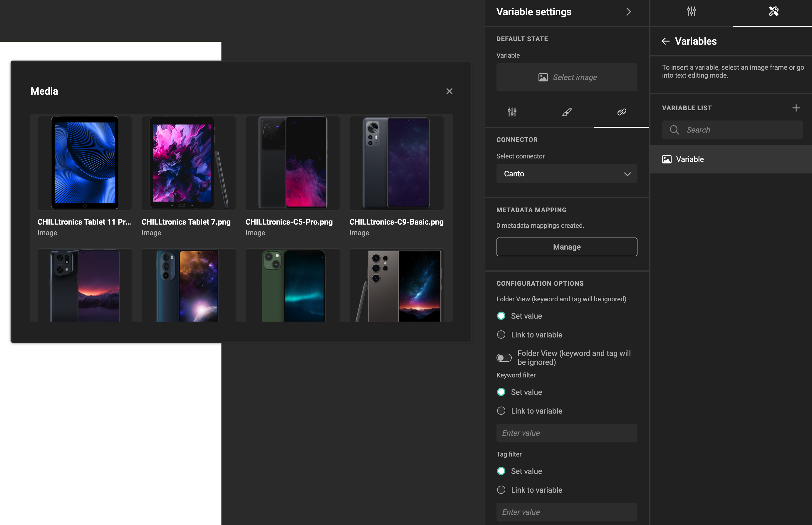
Task: Select the green aurora phone thumbnail
Action: click(293, 285)
